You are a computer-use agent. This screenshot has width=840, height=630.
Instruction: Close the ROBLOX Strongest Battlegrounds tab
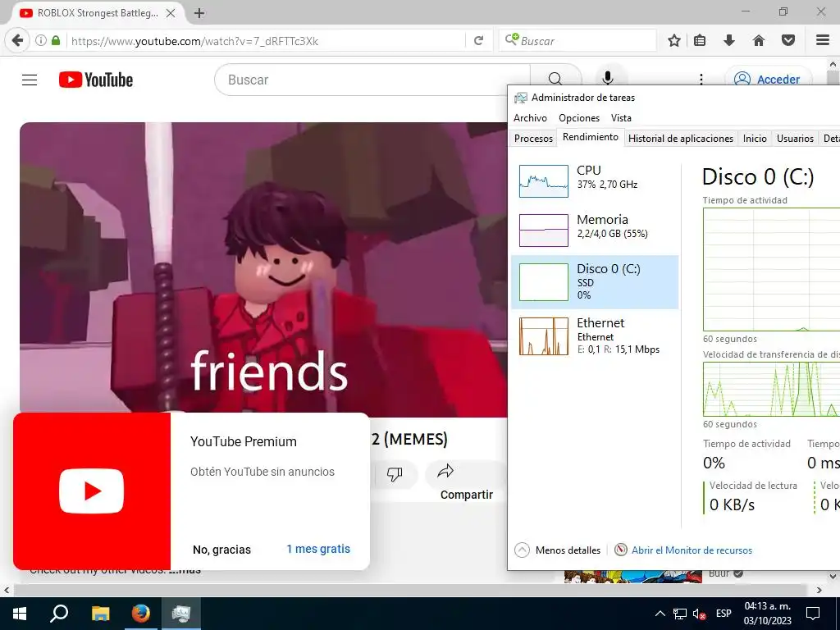pos(171,13)
